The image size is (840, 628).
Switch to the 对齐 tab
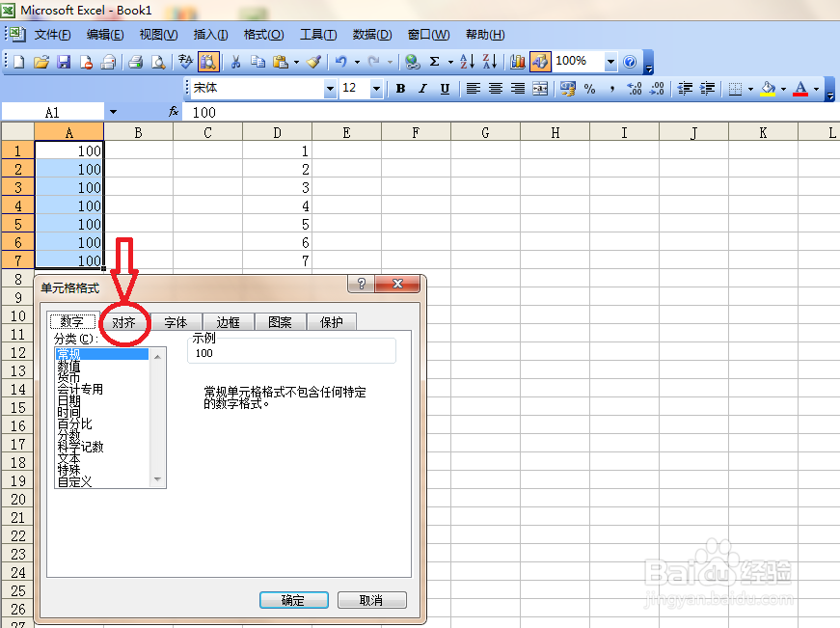[124, 322]
